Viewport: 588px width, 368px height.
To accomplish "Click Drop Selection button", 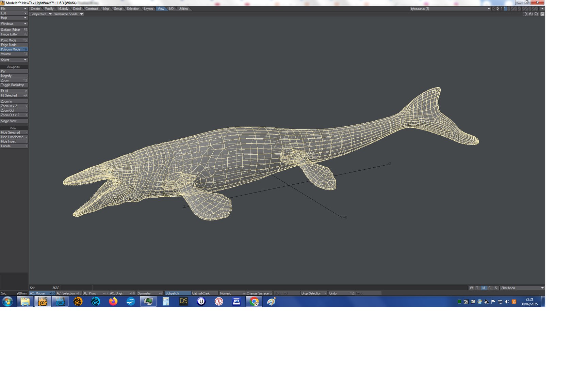I will pyautogui.click(x=314, y=293).
